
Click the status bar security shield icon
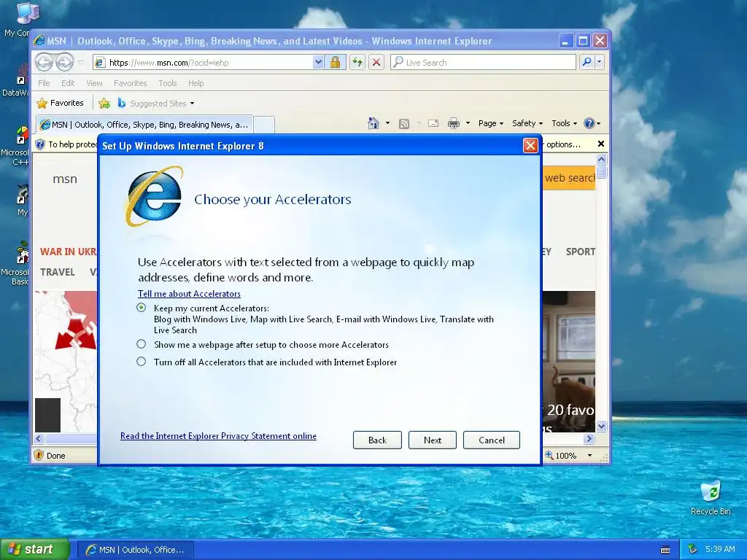coord(39,455)
